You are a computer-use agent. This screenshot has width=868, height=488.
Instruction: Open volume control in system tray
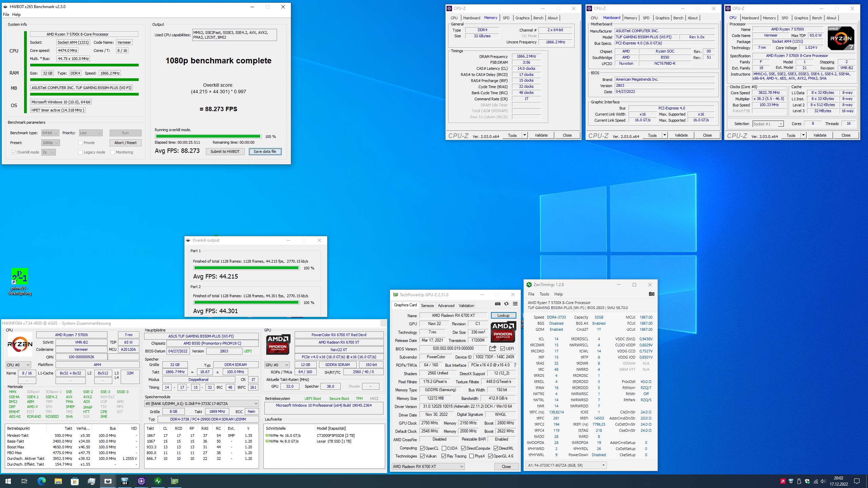coord(824,481)
